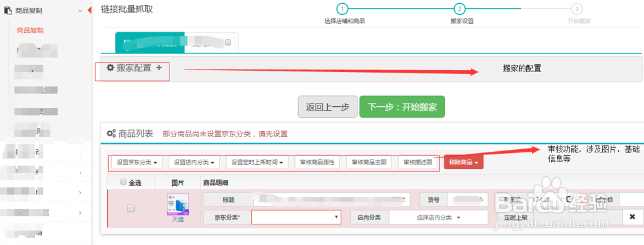The image size is (644, 245).
Task: Click 下一步：开始搬家 green button
Action: (402, 107)
